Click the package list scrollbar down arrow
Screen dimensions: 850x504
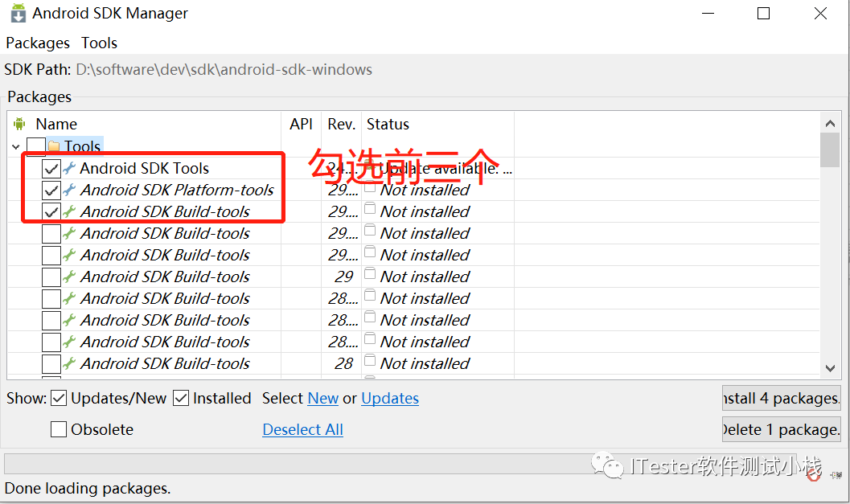(830, 368)
